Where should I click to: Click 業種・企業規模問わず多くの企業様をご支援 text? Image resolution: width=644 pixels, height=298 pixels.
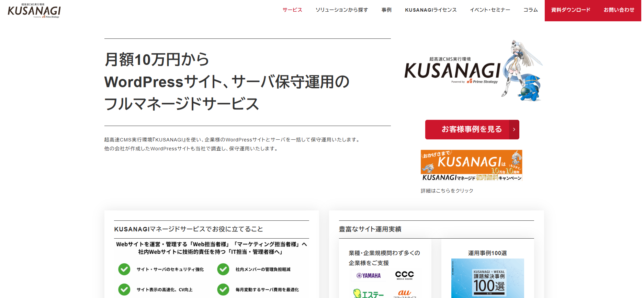[384, 258]
